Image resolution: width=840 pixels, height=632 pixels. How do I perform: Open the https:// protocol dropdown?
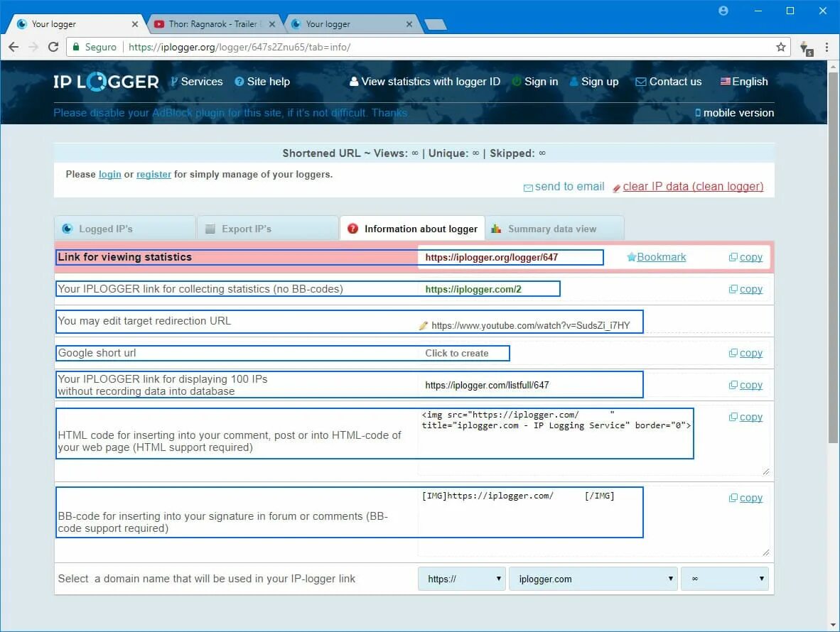tap(462, 579)
